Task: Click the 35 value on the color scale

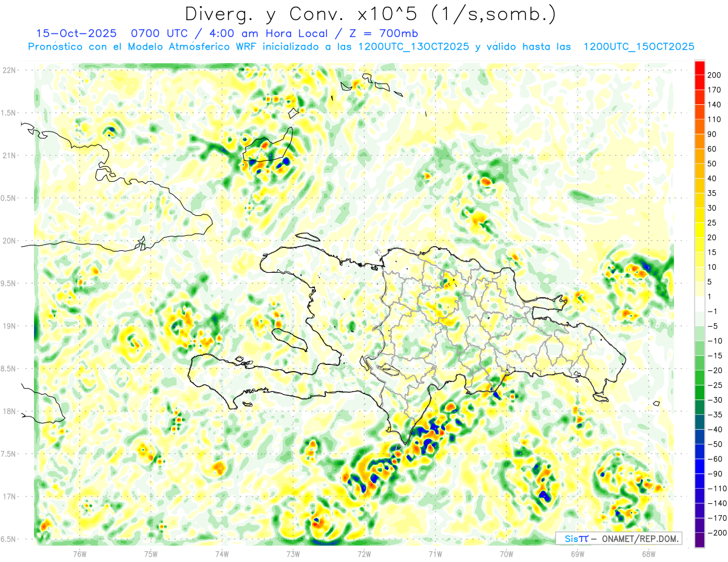Action: 712,193
